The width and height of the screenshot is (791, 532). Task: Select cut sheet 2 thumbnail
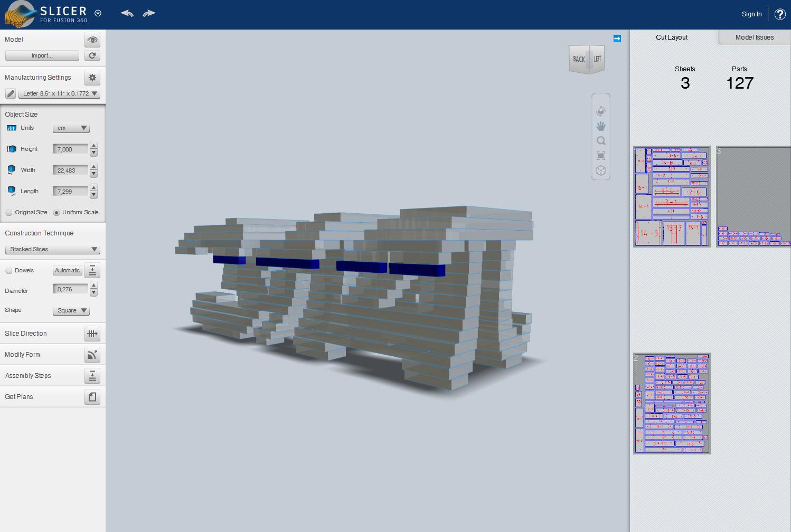[x=672, y=404]
